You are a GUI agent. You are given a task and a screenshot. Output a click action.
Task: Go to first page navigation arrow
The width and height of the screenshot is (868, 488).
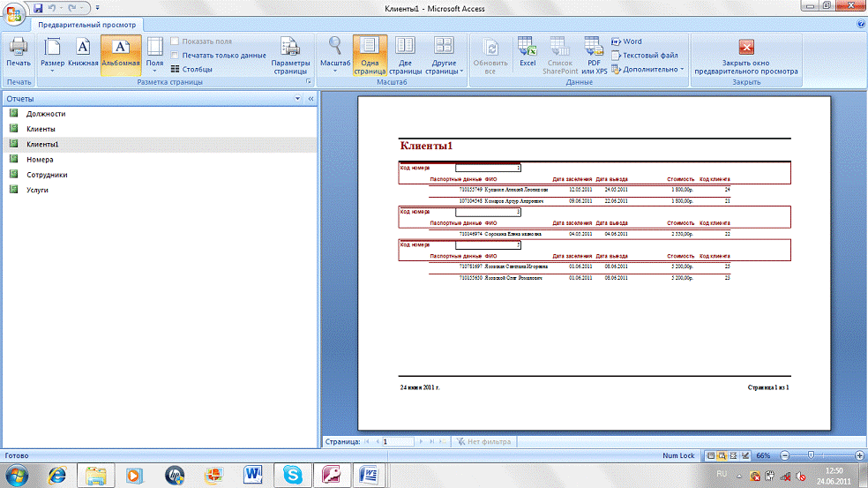(x=366, y=441)
